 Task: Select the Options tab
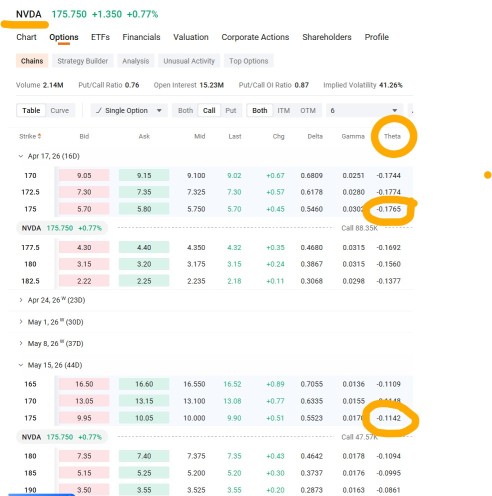[64, 37]
